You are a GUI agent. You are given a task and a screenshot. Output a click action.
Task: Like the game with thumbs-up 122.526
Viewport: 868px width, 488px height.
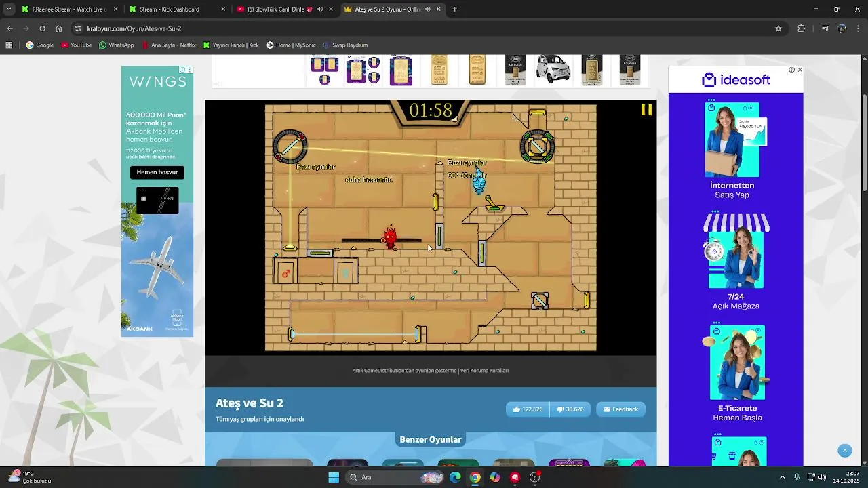click(528, 409)
